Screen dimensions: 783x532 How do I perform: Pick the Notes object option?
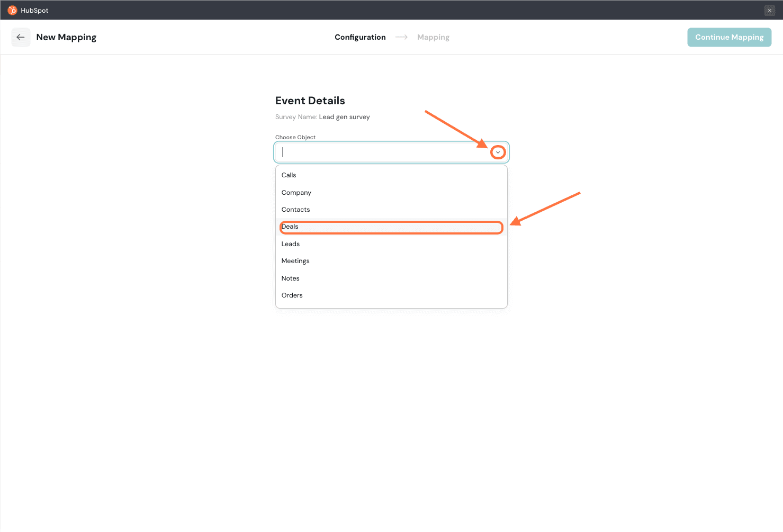tap(291, 278)
